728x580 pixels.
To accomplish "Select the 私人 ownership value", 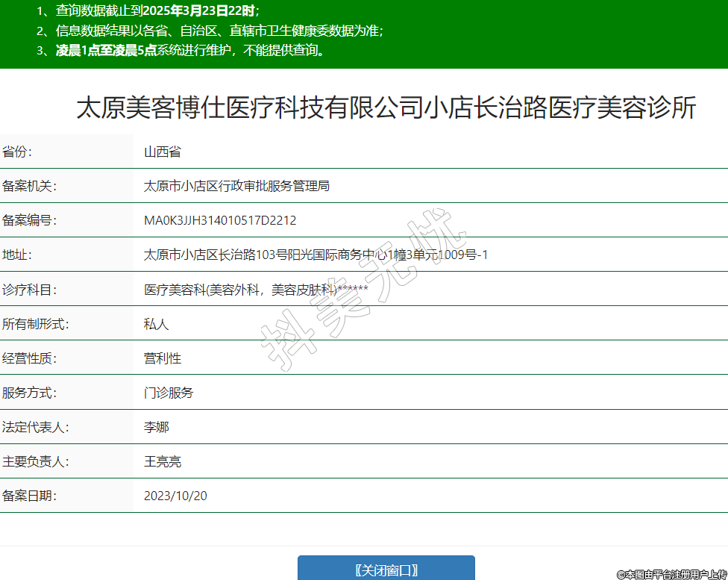I will 156,324.
